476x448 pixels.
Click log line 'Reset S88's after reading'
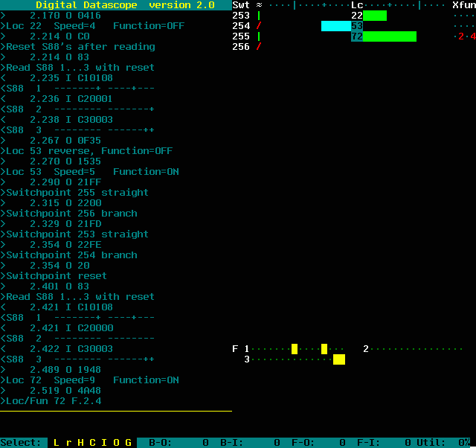tap(77, 47)
